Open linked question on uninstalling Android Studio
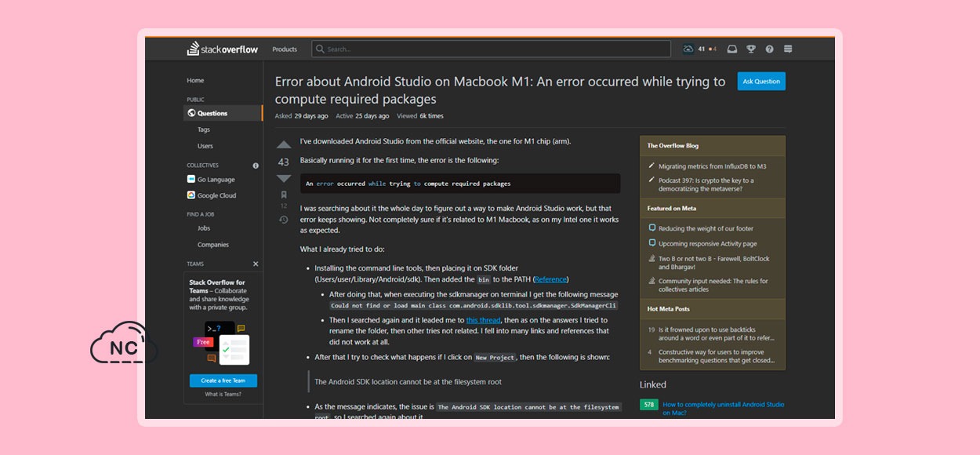This screenshot has width=980, height=455. [x=723, y=408]
